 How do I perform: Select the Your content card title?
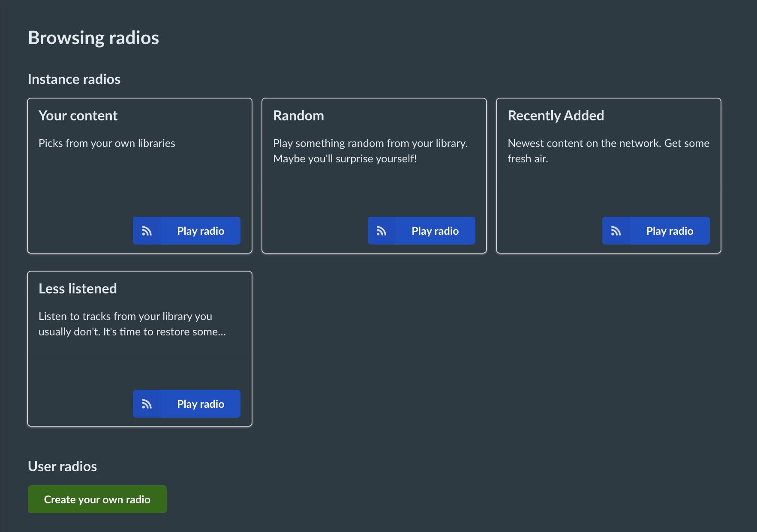coord(78,116)
